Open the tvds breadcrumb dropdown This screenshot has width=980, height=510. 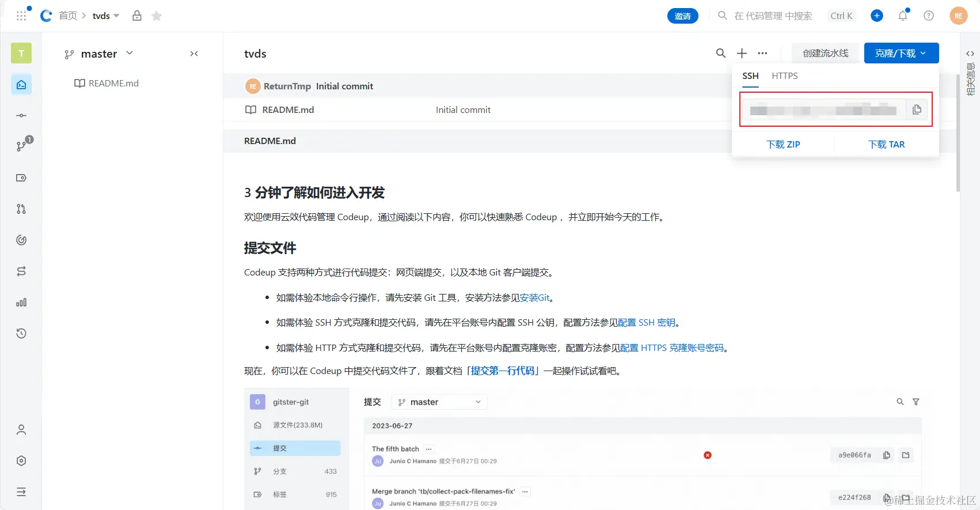pos(106,16)
